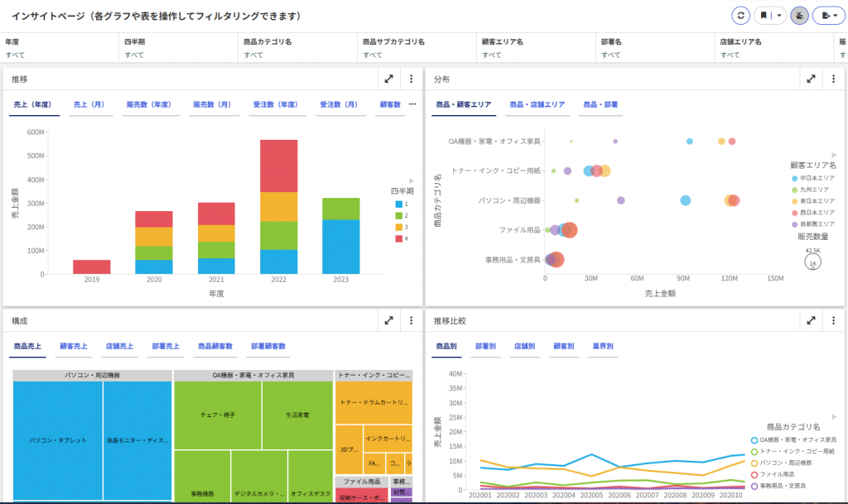The image size is (848, 504).
Task: Open the 顧客エリア名 filter
Action: pos(536,47)
